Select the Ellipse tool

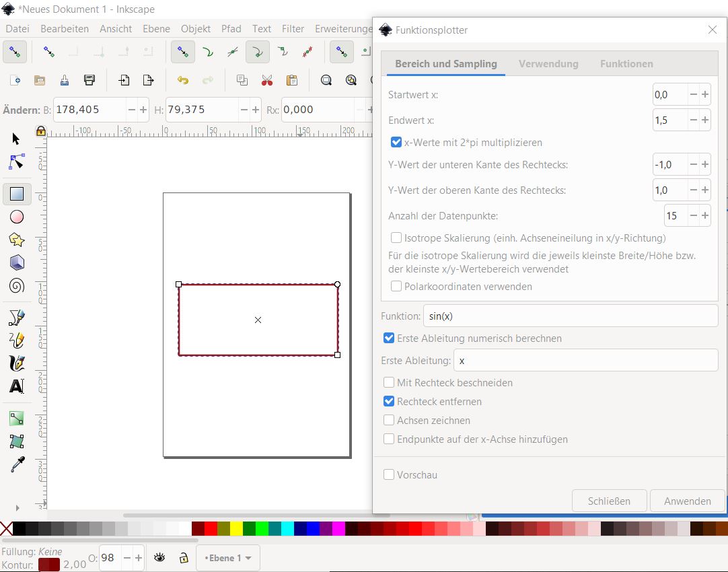[x=17, y=217]
